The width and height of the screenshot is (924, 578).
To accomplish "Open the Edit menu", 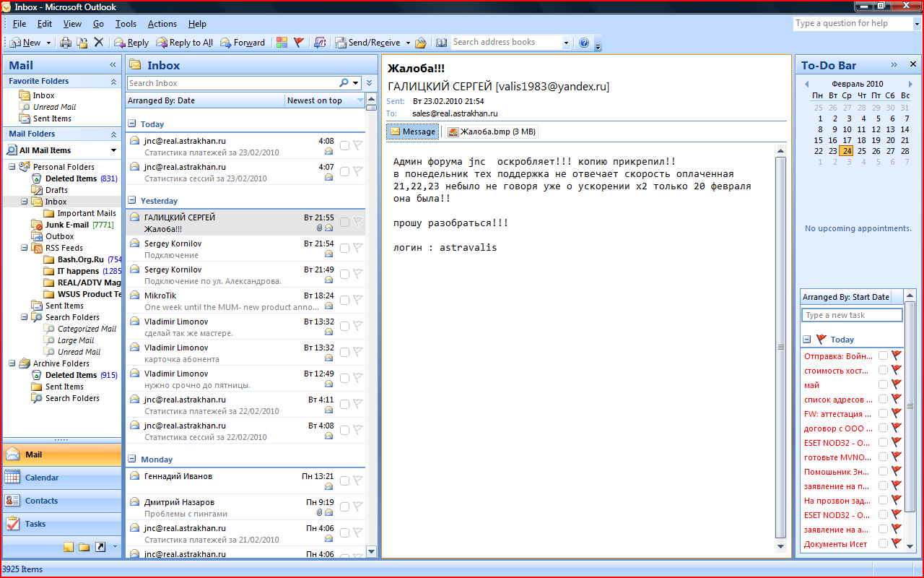I will 45,24.
